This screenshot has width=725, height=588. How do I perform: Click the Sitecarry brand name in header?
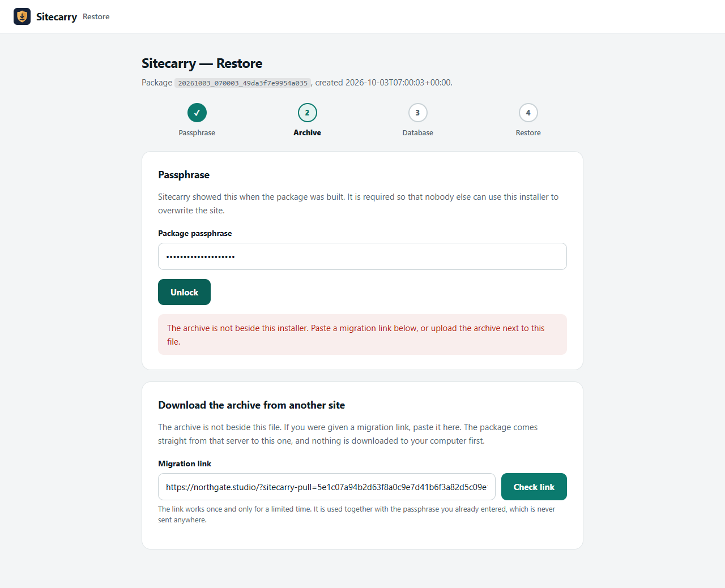point(57,17)
